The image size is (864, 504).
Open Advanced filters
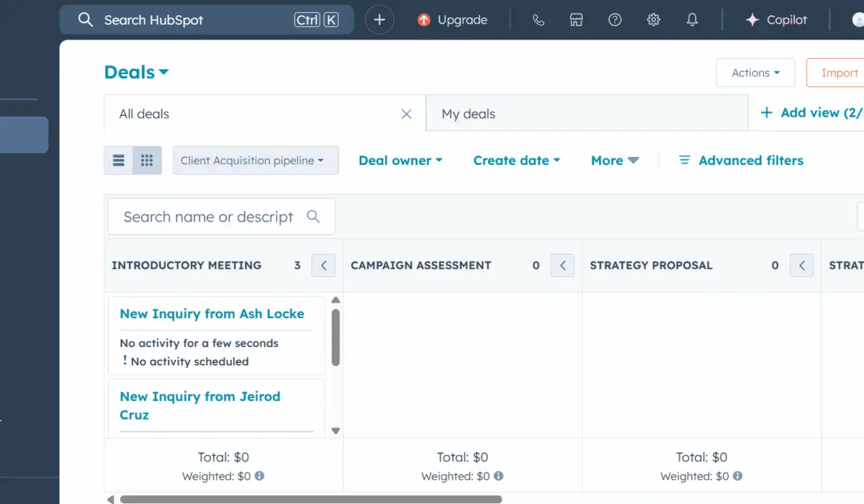pos(741,161)
